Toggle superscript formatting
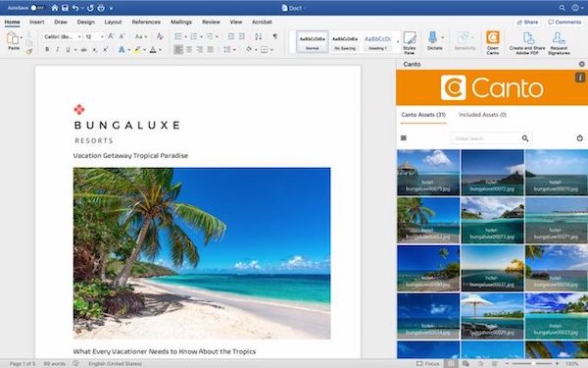Image resolution: width=588 pixels, height=368 pixels. (106, 49)
